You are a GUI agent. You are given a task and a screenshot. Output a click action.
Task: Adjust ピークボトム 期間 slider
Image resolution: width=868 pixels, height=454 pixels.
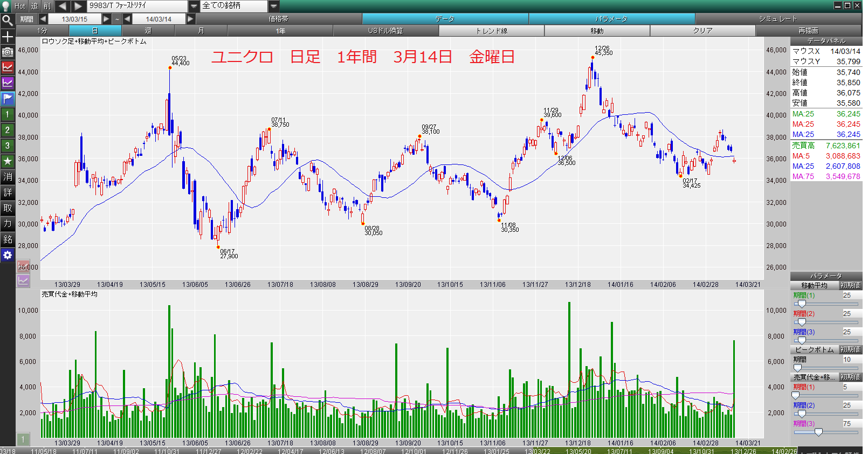click(797, 368)
